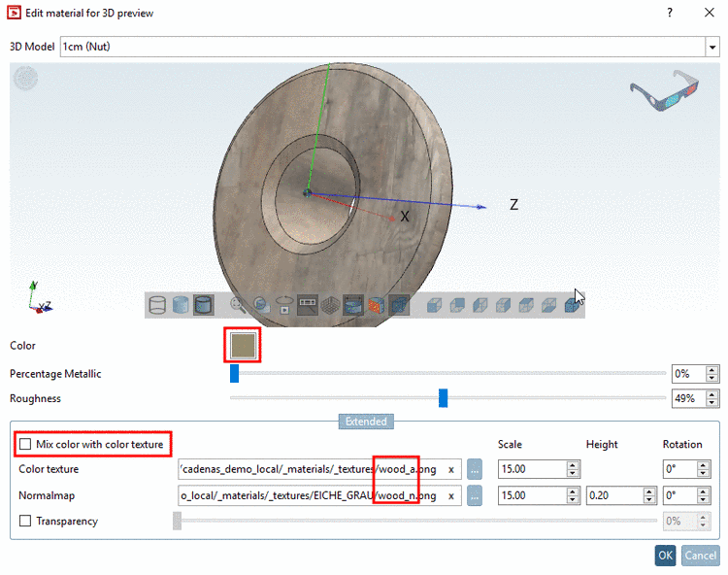Switch to isometric view solid cube
Screen dimensions: 728x575
pyautogui.click(x=572, y=305)
